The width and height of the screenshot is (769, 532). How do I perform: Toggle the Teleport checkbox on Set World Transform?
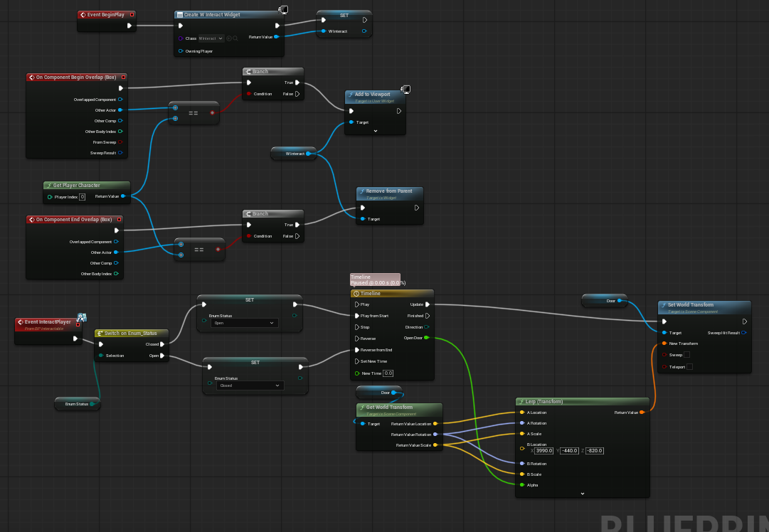pos(689,367)
